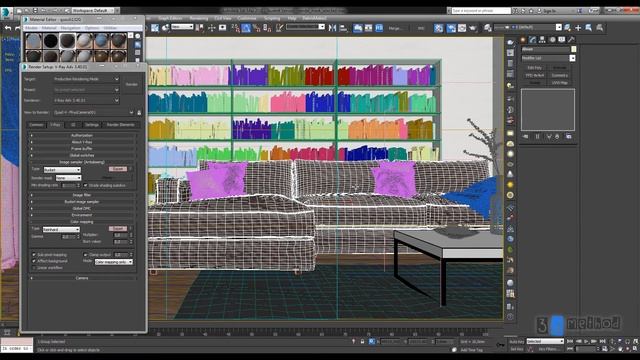
Task: Open the Customize menu
Action: click(247, 18)
